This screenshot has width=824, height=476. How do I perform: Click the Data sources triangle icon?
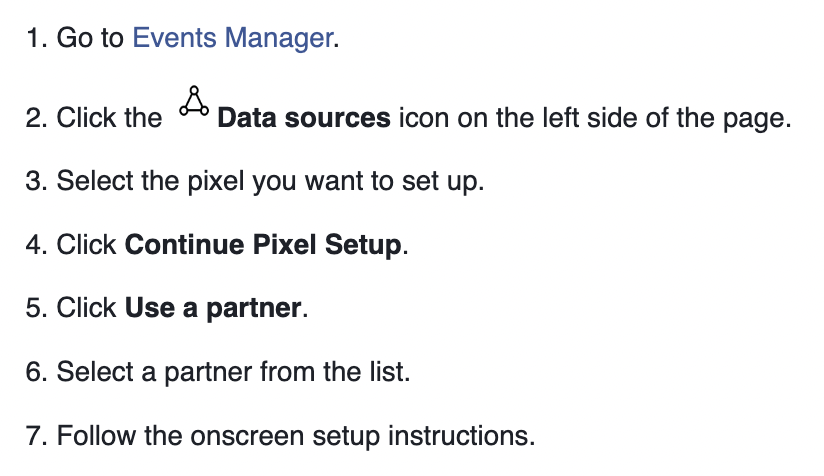(194, 101)
